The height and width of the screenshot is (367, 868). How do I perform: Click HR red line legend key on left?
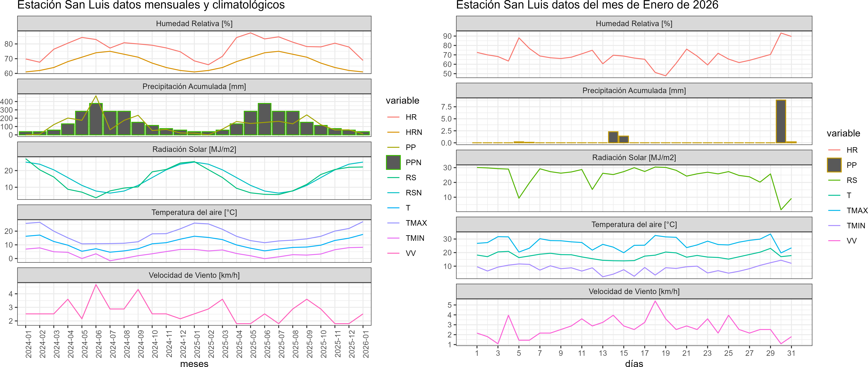click(393, 117)
